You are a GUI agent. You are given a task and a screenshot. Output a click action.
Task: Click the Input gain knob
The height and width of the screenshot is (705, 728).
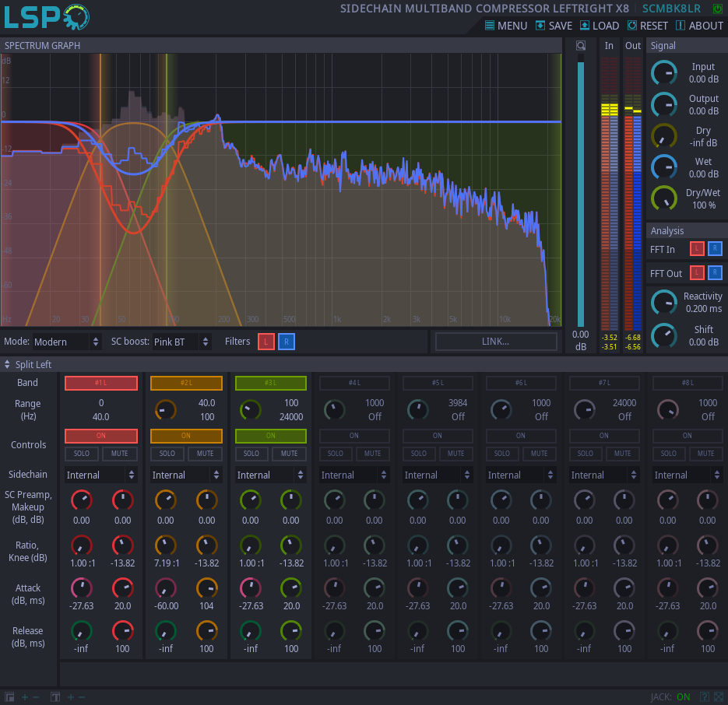coord(664,73)
